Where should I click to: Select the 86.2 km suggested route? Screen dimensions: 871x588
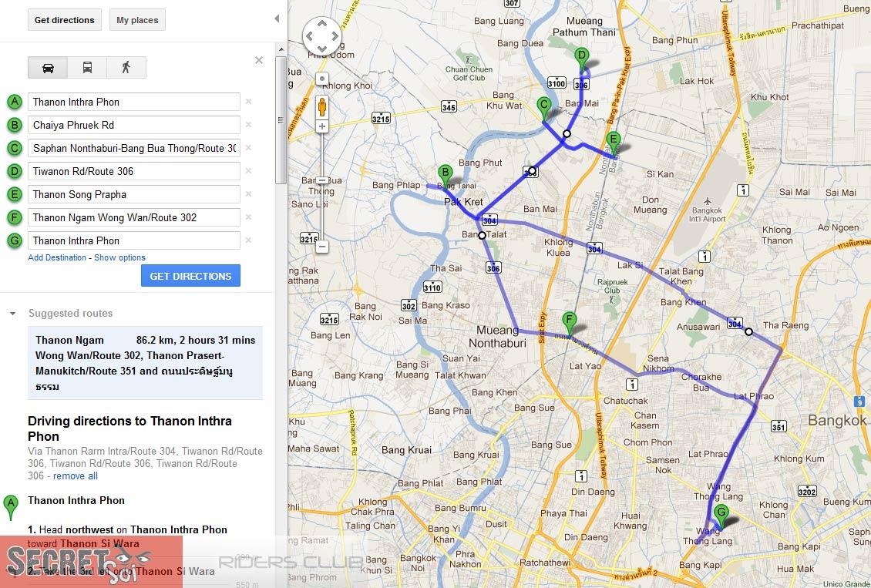pos(145,363)
